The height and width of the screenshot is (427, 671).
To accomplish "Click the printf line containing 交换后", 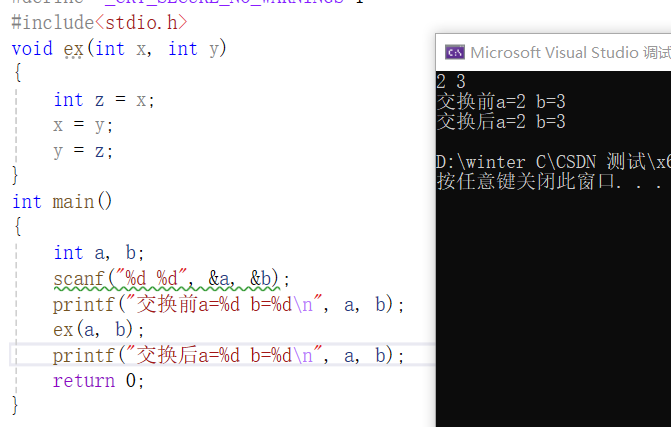I will [229, 356].
